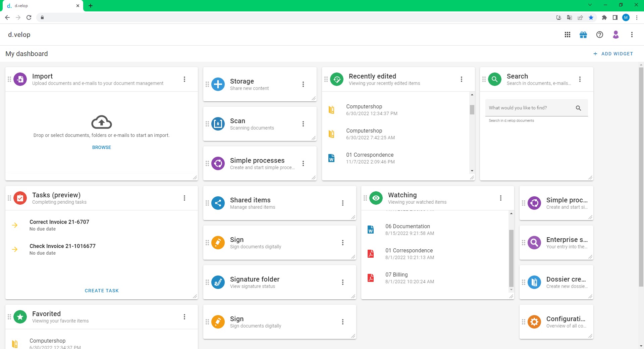Open the Tasks (preview) red clipboard icon
The image size is (644, 349).
[x=20, y=198]
